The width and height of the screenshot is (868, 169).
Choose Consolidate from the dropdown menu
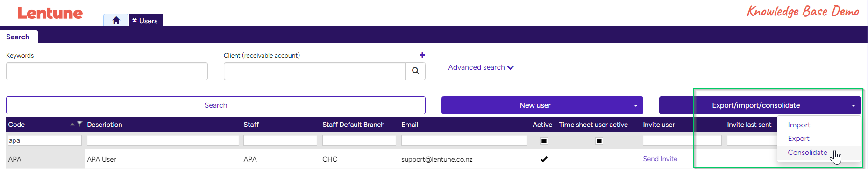point(807,153)
